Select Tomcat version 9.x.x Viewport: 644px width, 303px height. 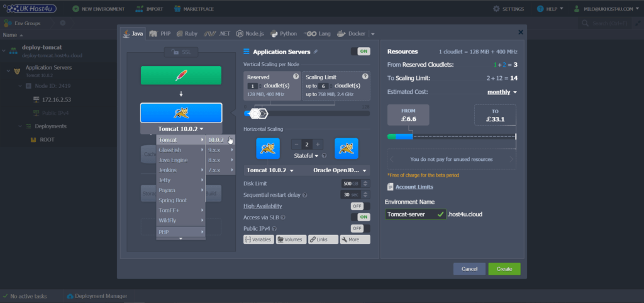(x=221, y=150)
